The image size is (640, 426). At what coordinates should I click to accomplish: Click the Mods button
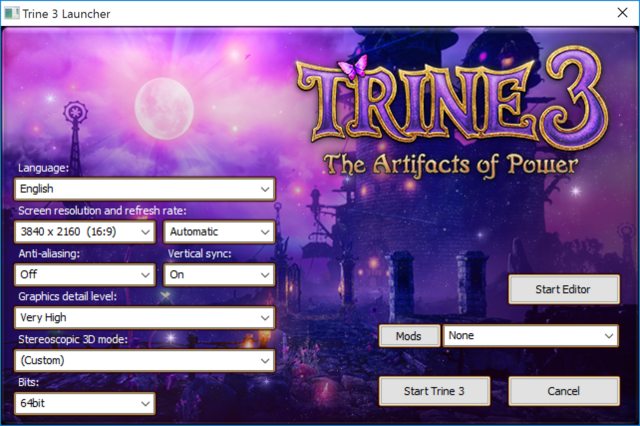click(x=409, y=336)
